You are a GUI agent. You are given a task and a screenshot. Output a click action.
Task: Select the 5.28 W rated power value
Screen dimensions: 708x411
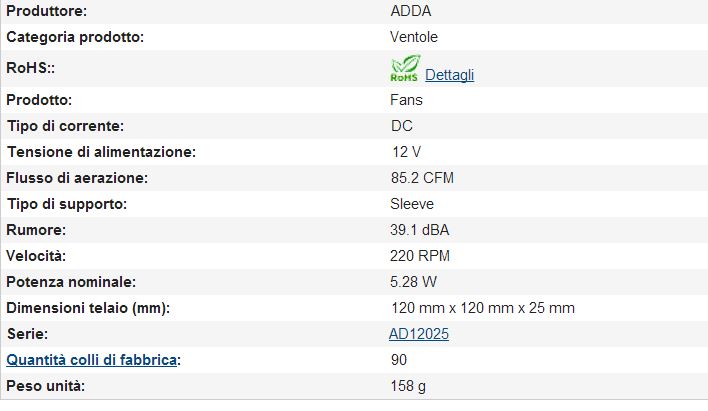(x=413, y=282)
